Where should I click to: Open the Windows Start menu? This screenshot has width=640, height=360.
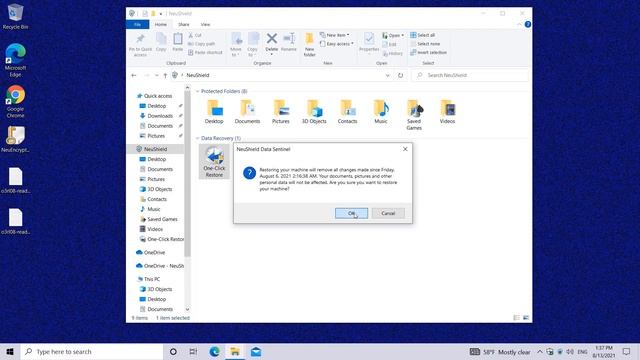[x=10, y=351]
